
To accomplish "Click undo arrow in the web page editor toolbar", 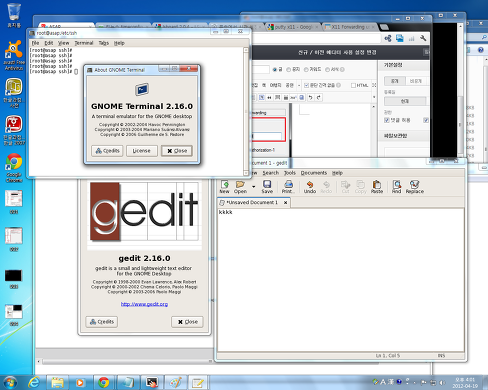I will pos(311,97).
